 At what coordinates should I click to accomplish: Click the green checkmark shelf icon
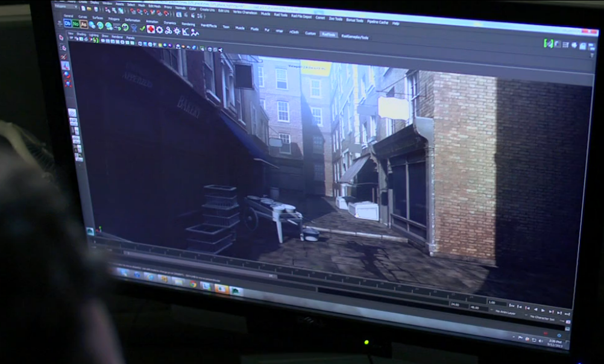pos(142,28)
